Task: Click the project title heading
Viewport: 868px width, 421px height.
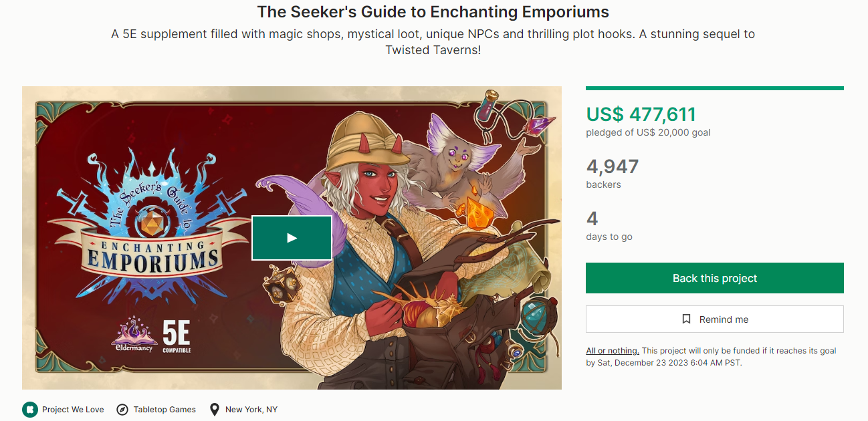Action: [x=433, y=12]
